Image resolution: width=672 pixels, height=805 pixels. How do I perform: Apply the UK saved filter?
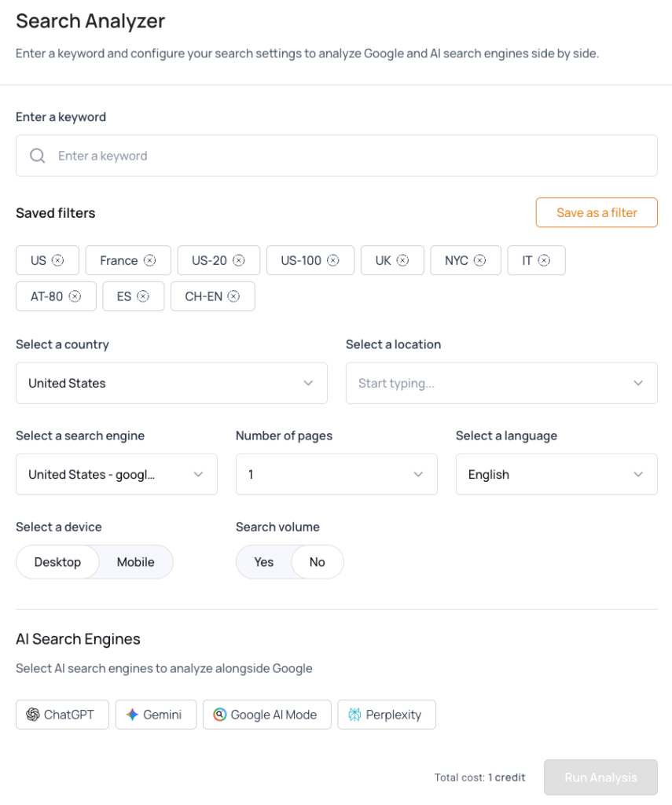tap(383, 260)
